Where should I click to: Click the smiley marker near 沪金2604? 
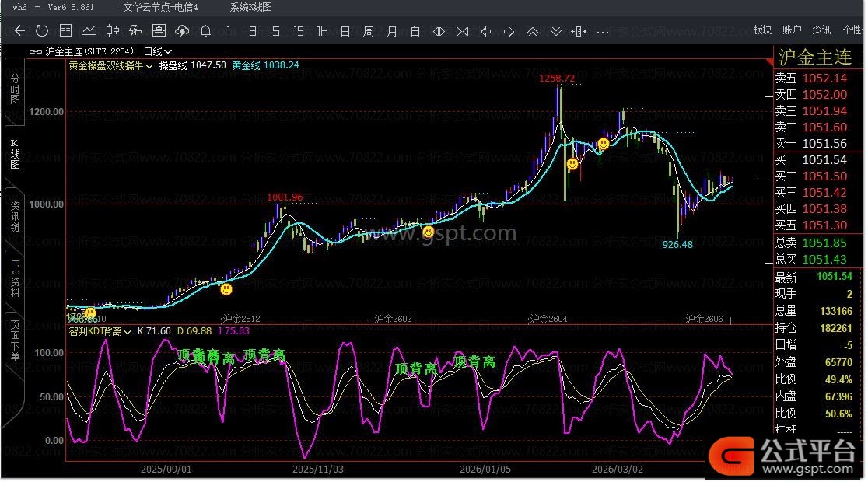point(572,164)
